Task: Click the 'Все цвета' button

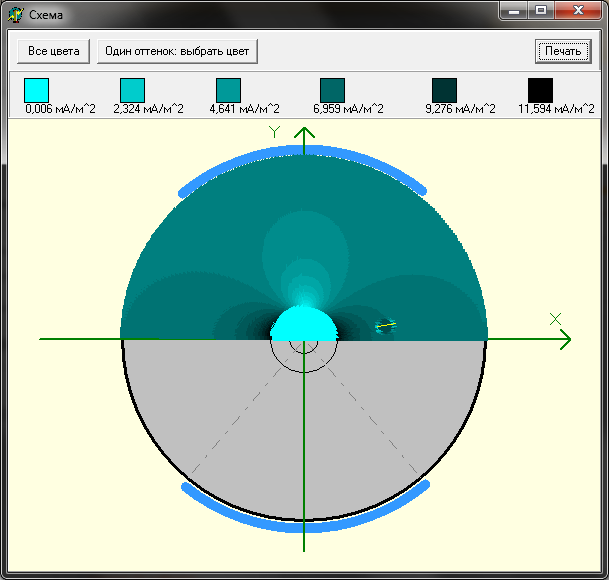Action: tap(54, 51)
